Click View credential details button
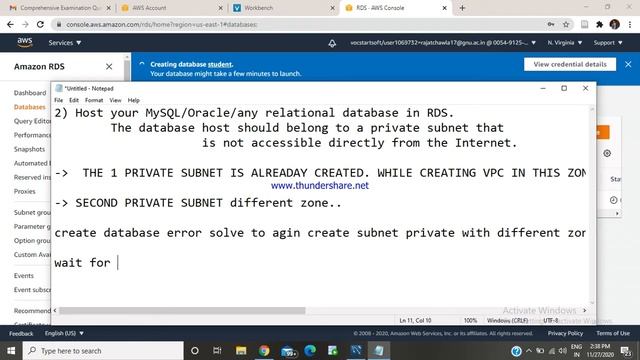640x360 pixels. [x=570, y=64]
